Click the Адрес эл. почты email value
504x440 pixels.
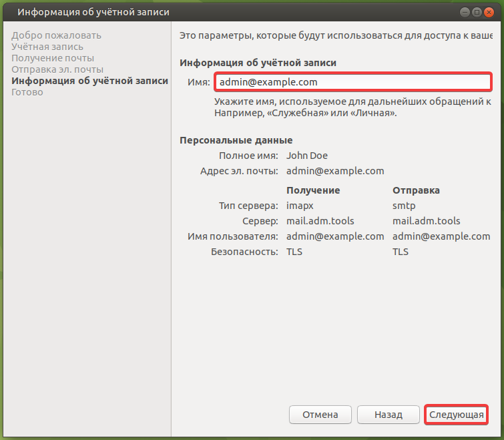tap(335, 171)
